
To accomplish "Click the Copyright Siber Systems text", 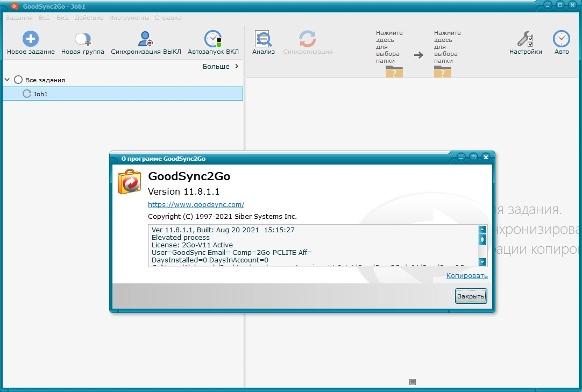I will pyautogui.click(x=222, y=216).
